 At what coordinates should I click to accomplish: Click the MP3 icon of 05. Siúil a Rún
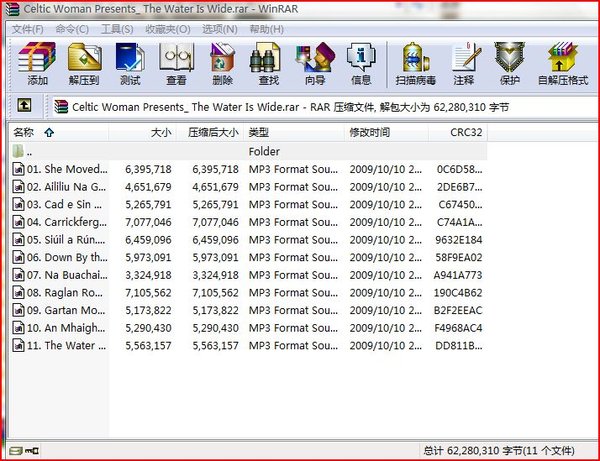(x=18, y=239)
